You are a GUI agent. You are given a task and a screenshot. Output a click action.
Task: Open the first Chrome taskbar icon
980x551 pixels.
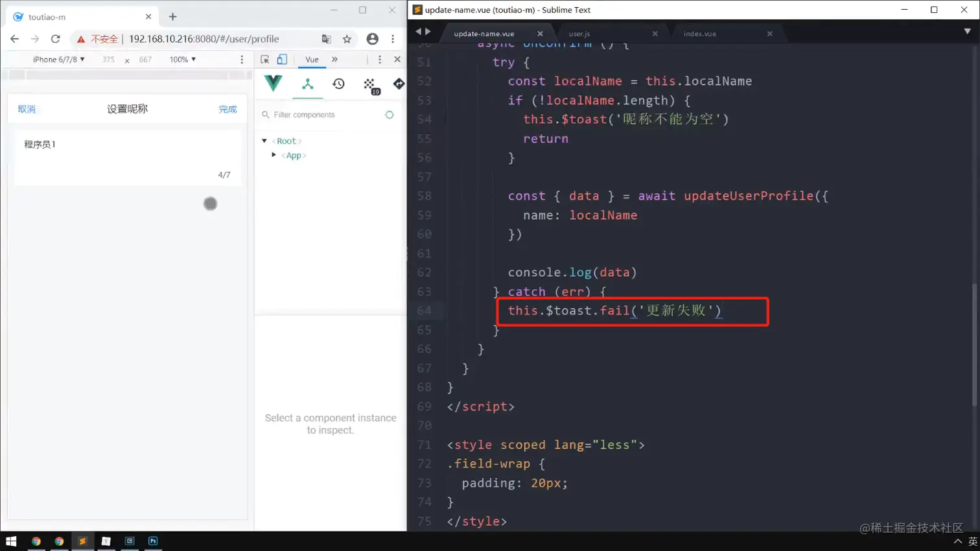click(36, 541)
